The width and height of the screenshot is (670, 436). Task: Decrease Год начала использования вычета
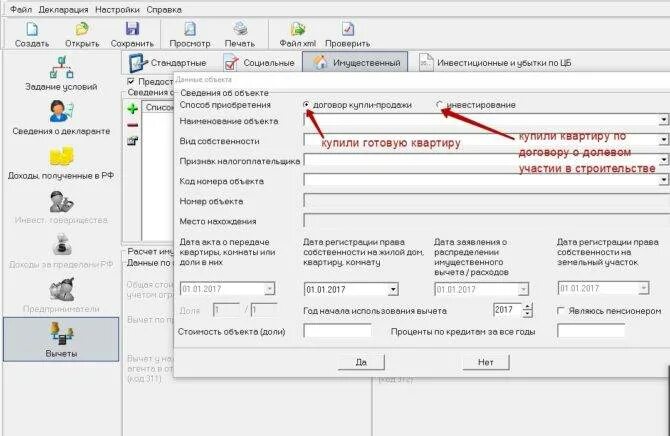pyautogui.click(x=528, y=314)
